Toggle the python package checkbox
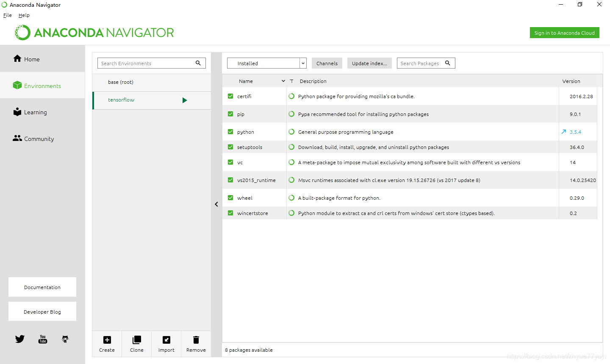Screen dimensions: 610x364 (230, 132)
